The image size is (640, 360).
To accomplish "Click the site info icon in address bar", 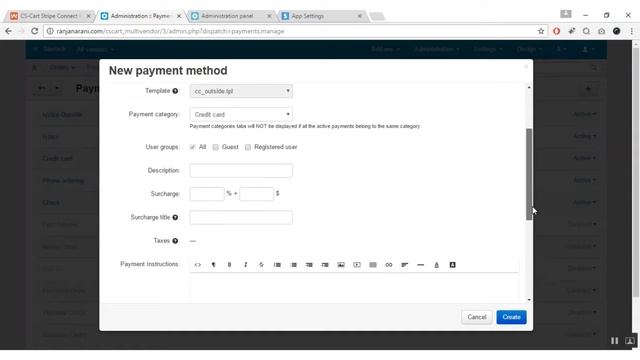I will point(50,31).
